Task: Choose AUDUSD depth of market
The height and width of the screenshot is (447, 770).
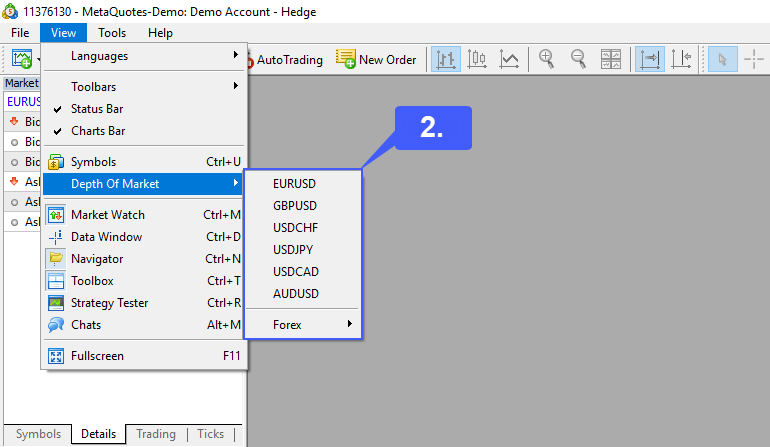Action: (x=303, y=294)
